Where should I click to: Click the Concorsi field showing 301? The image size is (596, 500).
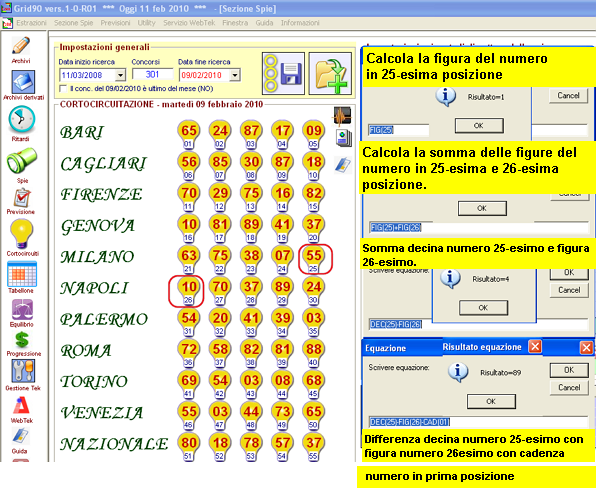pyautogui.click(x=152, y=74)
